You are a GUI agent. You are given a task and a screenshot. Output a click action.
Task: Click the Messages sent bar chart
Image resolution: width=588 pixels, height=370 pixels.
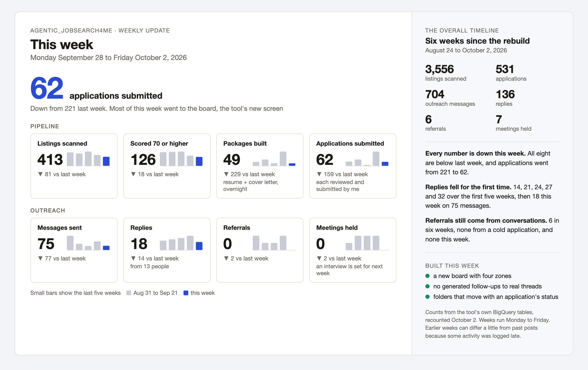tap(88, 243)
